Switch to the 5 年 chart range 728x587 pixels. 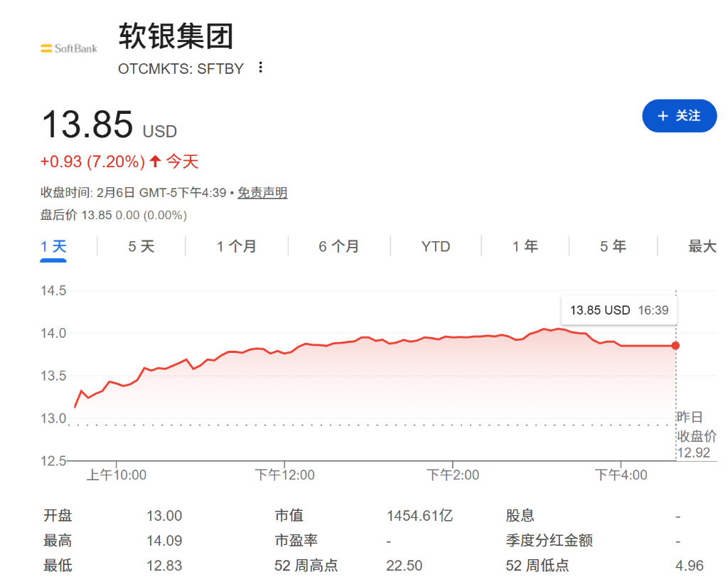pos(613,246)
